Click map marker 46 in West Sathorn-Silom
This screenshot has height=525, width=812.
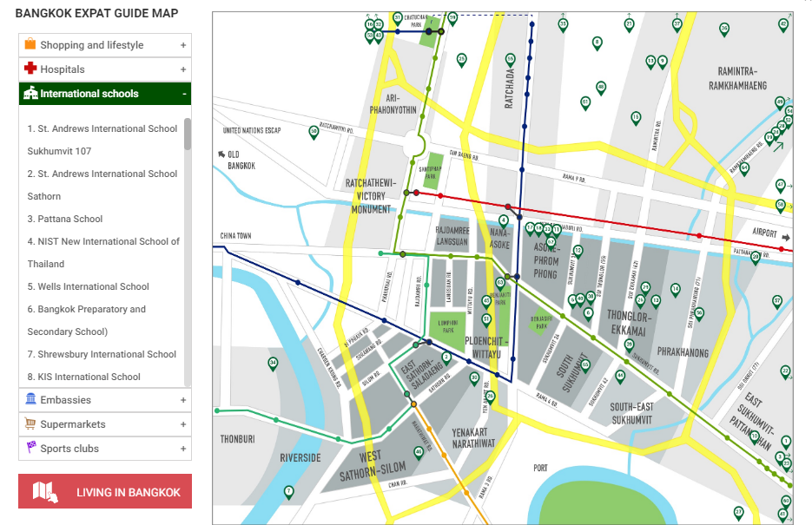click(x=419, y=452)
